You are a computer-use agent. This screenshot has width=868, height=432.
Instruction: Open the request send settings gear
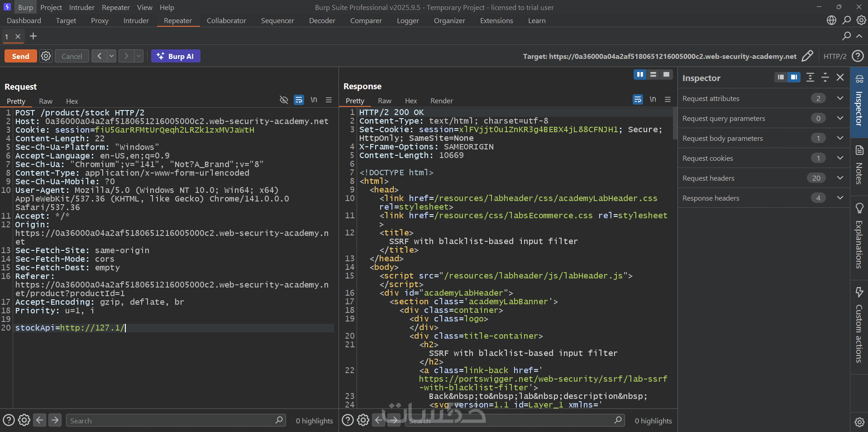point(46,56)
